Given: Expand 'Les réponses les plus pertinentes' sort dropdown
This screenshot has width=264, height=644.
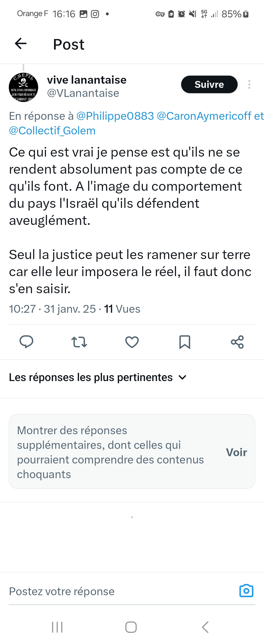Looking at the screenshot, I should pos(98,377).
